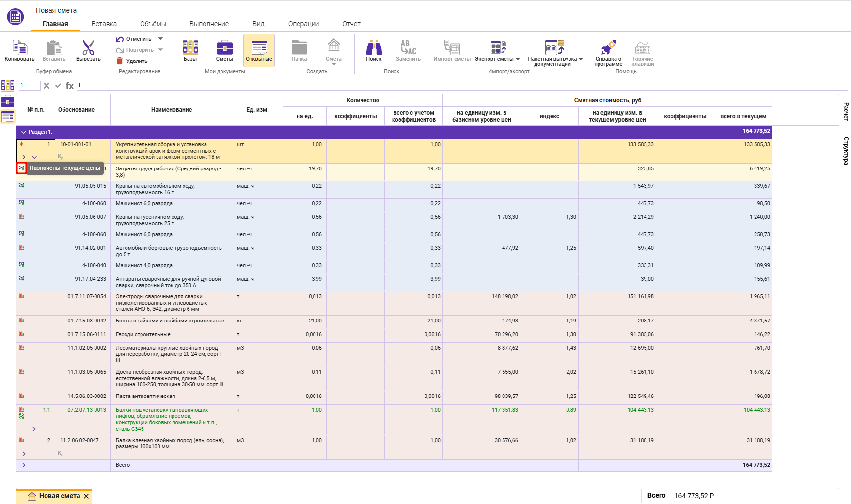Open the Сметы briefcase icon
The width and height of the screenshot is (851, 504).
[x=224, y=47]
